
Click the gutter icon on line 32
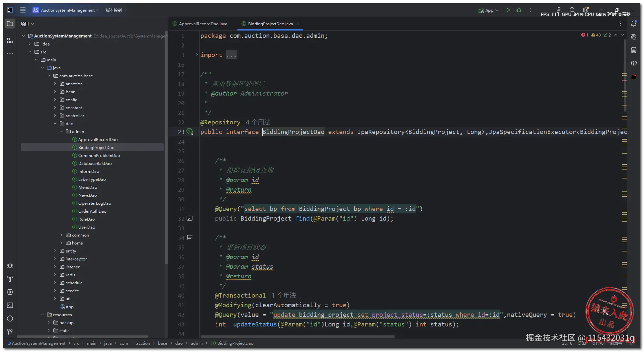(x=190, y=218)
